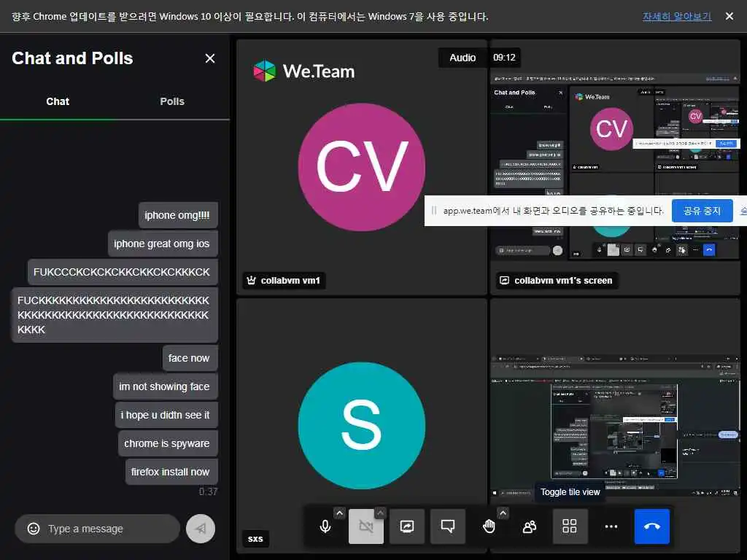Click the We.Team logo
Screen dimensions: 747x560
pyautogui.click(x=304, y=71)
